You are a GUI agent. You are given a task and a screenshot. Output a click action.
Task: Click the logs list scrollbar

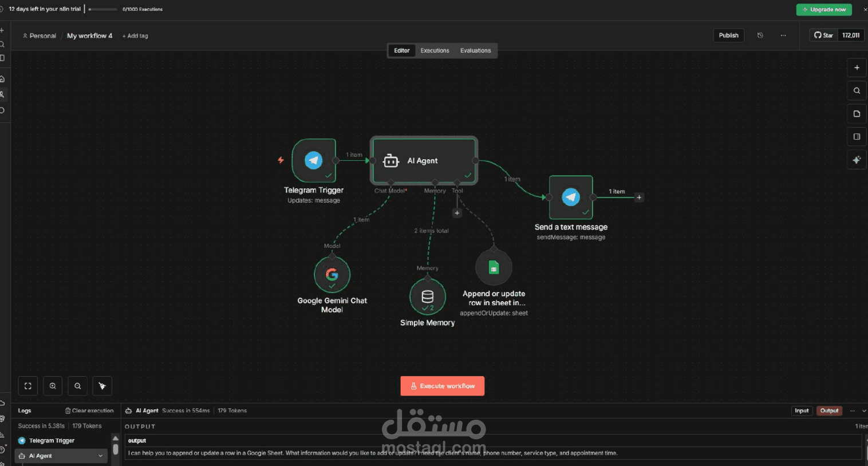[x=116, y=449]
